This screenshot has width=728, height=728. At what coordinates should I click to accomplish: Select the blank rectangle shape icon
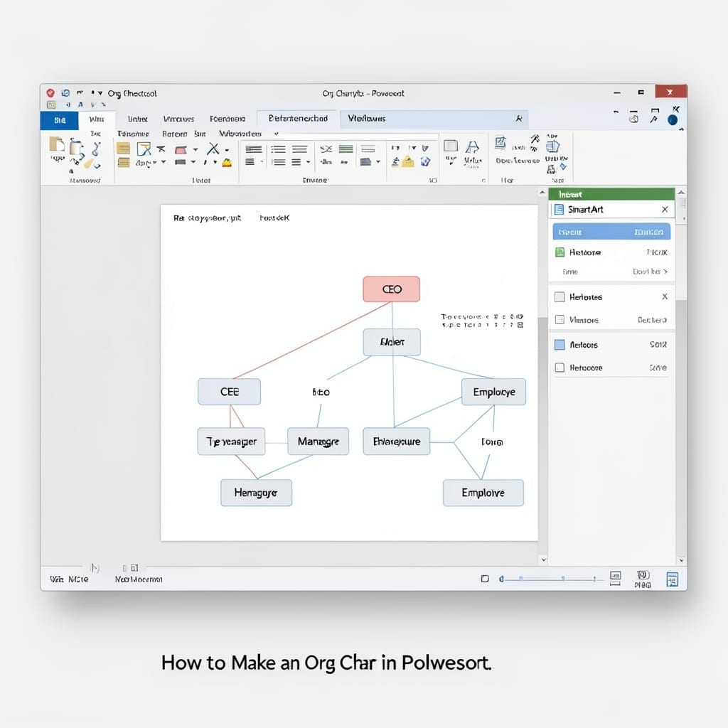(x=450, y=146)
